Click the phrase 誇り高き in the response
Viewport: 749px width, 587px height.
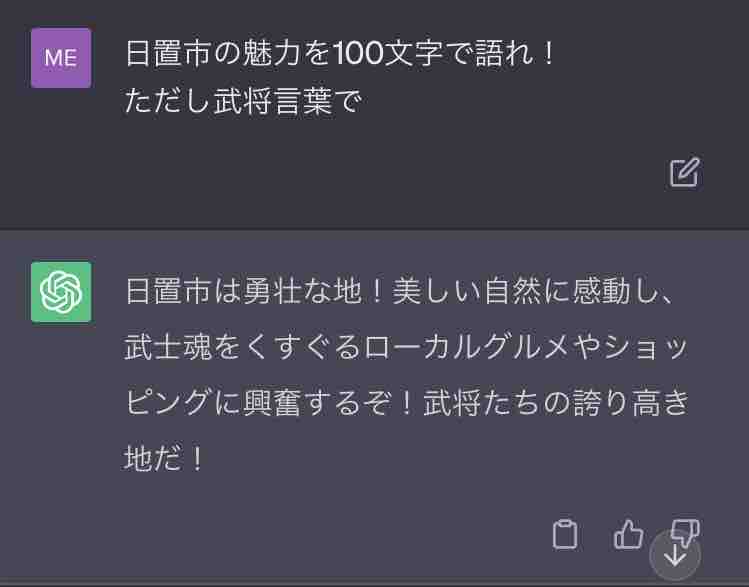coord(631,403)
